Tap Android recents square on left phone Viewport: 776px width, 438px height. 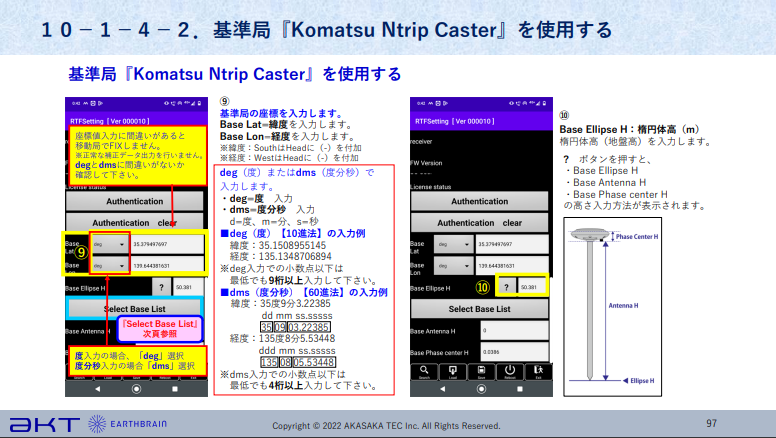(x=175, y=389)
